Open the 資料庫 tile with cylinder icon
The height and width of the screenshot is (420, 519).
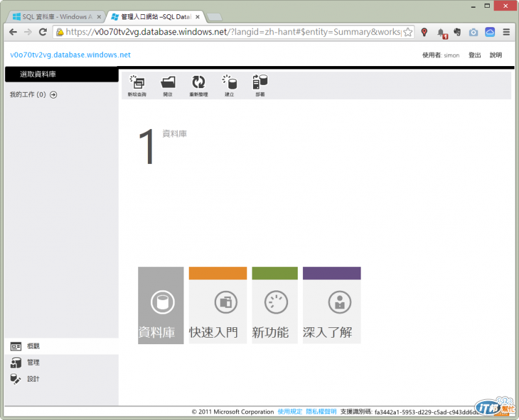pos(161,305)
